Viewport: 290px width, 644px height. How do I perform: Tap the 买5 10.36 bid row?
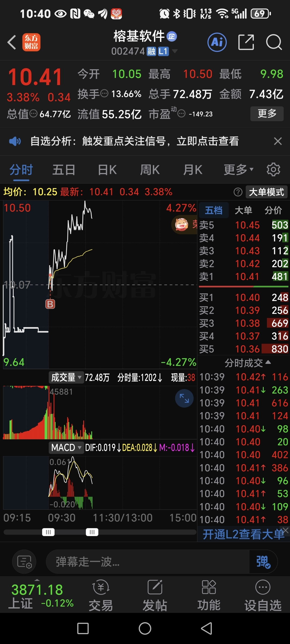(244, 349)
